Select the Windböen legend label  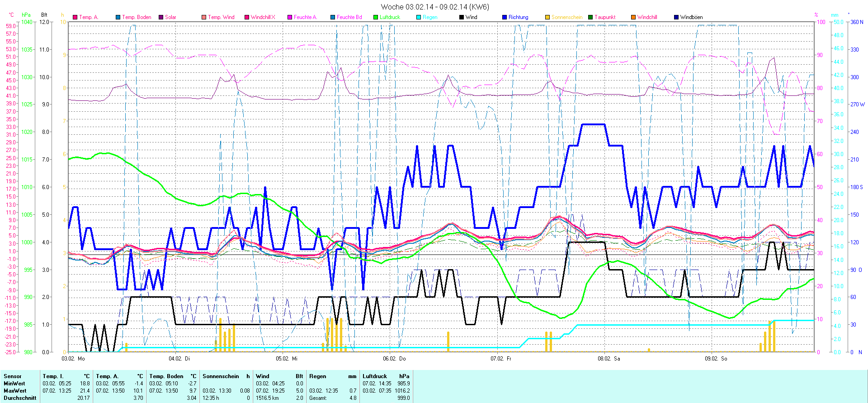point(691,17)
